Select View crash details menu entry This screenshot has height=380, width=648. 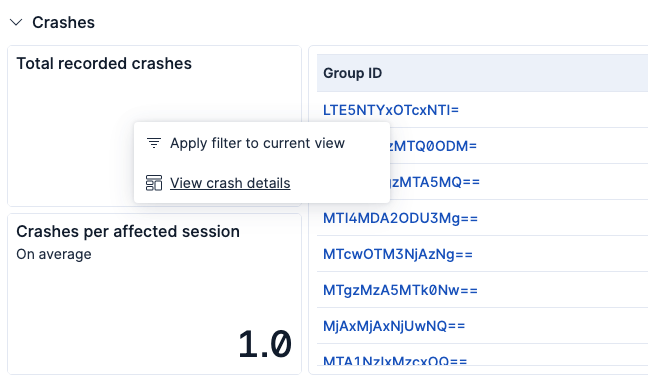(x=230, y=183)
